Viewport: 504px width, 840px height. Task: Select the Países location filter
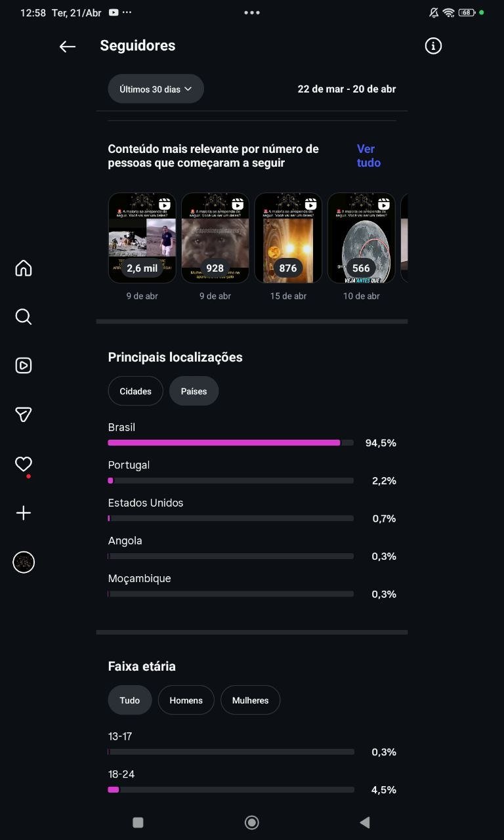coord(194,391)
